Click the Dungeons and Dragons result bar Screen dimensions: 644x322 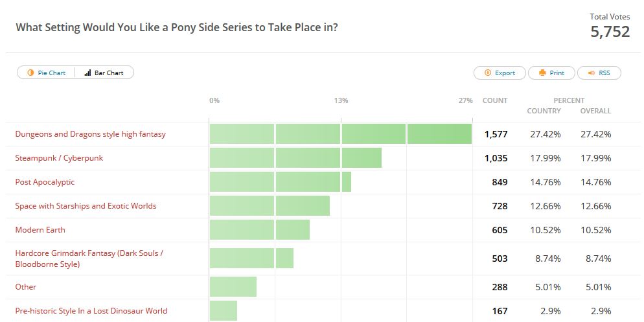[340, 134]
